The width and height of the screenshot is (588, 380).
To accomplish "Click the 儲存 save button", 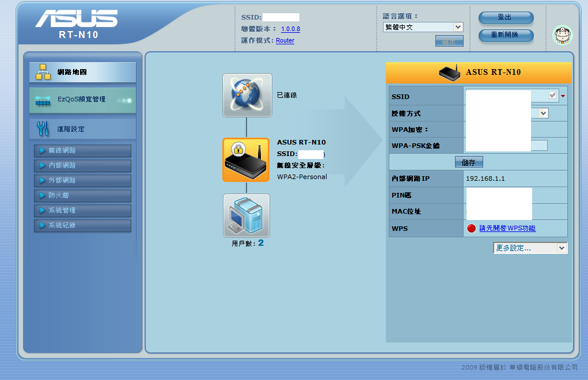I will 469,162.
